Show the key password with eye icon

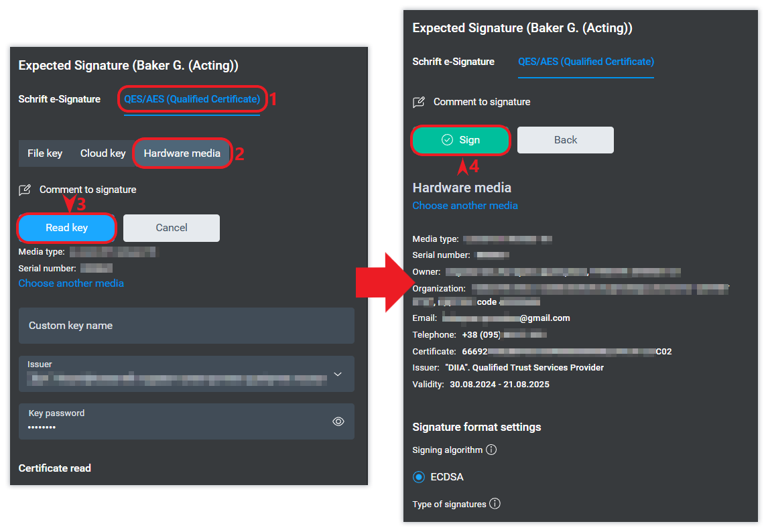tap(338, 421)
